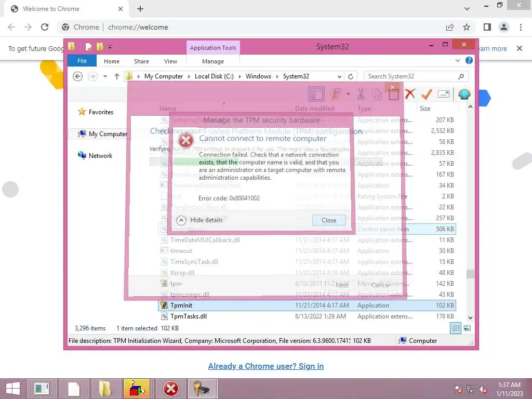
Task: Select the TpmInit file row
Action: [x=307, y=305]
